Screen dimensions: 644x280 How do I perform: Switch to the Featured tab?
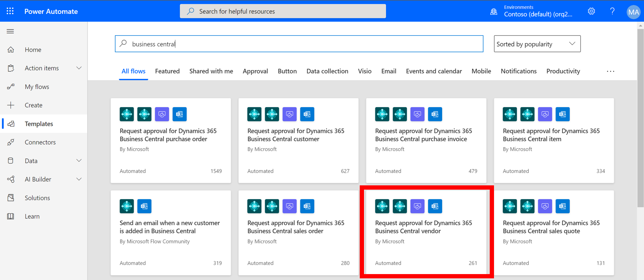tap(167, 71)
